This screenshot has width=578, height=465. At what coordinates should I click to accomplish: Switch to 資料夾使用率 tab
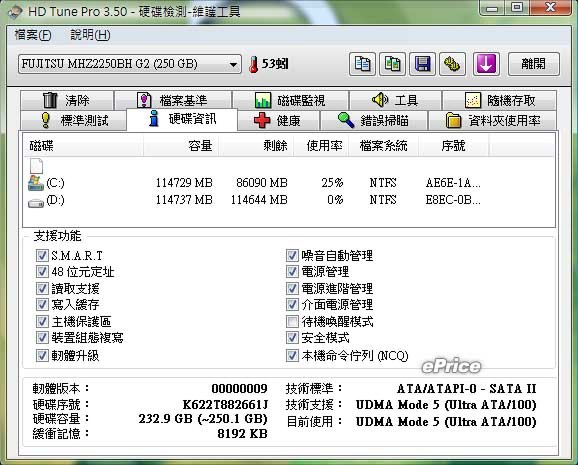point(492,120)
